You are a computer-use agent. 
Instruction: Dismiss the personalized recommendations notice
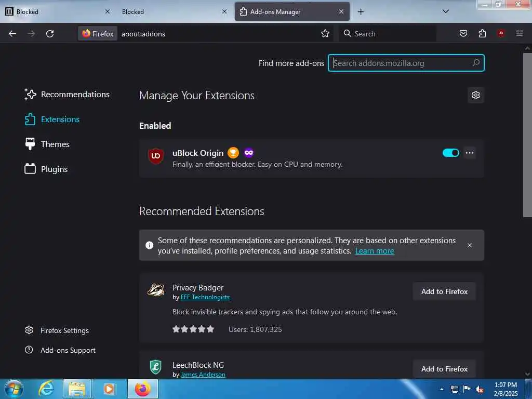(470, 245)
